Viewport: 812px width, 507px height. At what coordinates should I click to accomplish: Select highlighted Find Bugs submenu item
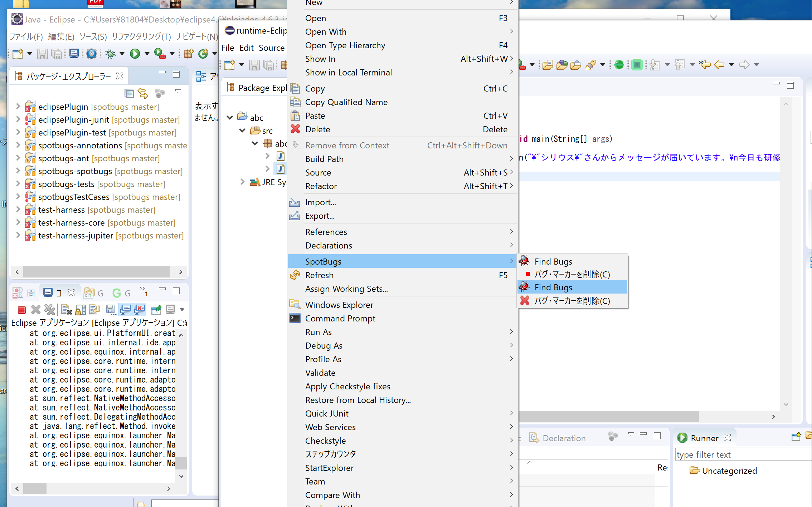click(553, 287)
